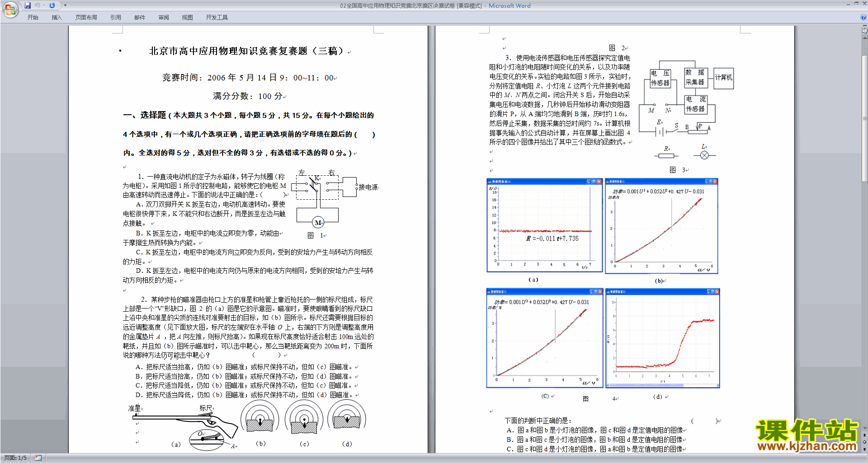Viewport: 868px width, 463px height.
Task: Select power curve graph (C)
Action: pos(545,338)
